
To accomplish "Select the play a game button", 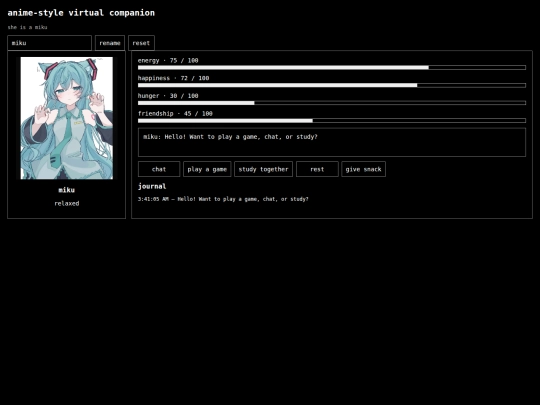I will point(207,169).
